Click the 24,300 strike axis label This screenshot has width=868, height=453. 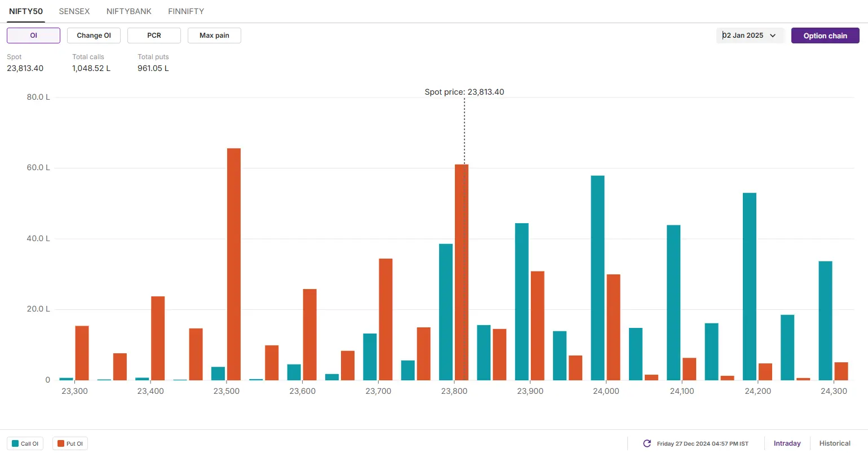click(x=834, y=391)
